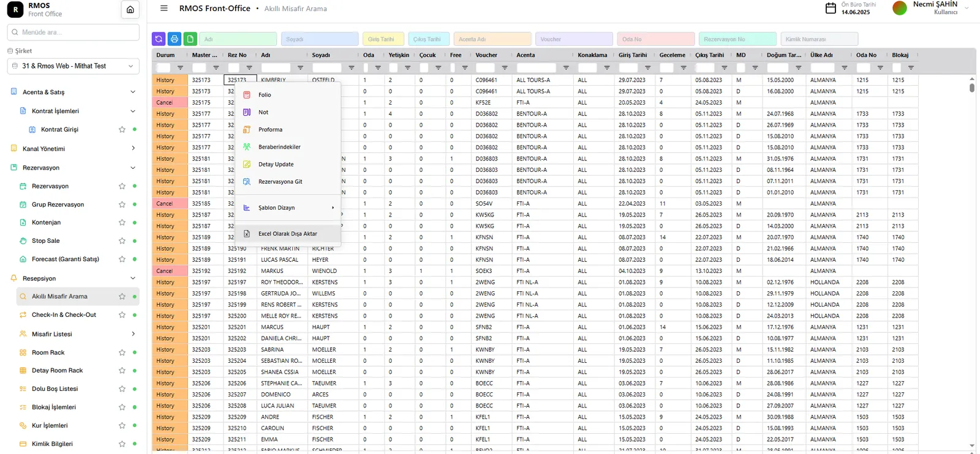This screenshot has height=454, width=980.
Task: Focus the Menüde ara search box
Action: [73, 32]
